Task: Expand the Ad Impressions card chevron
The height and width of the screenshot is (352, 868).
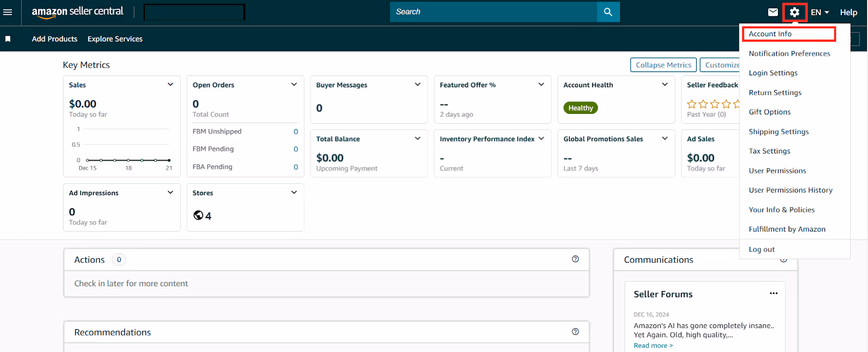Action: point(170,193)
